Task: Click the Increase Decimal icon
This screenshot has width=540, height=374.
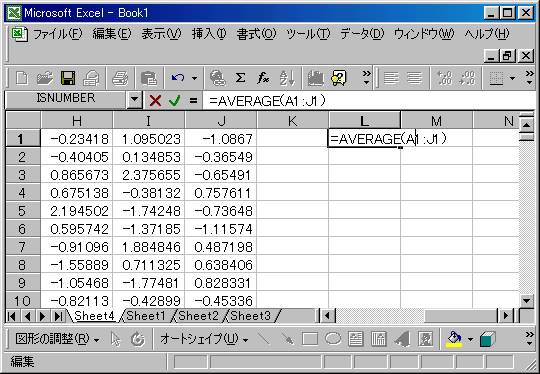Action: click(444, 79)
